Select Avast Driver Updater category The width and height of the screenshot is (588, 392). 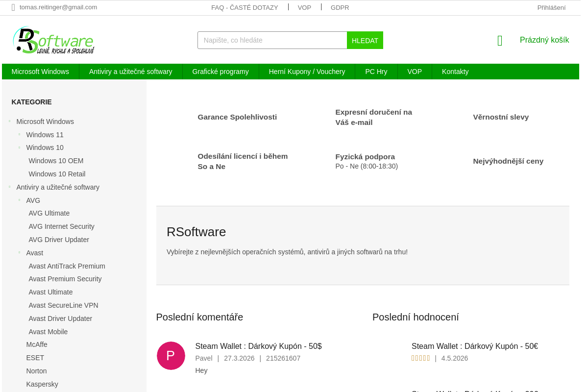point(60,318)
